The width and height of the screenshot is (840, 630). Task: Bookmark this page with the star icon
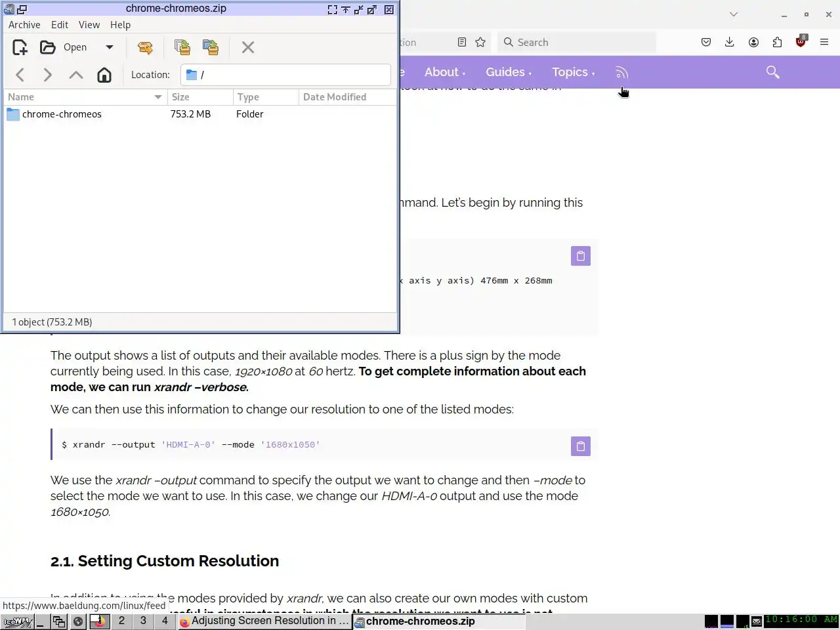(480, 42)
